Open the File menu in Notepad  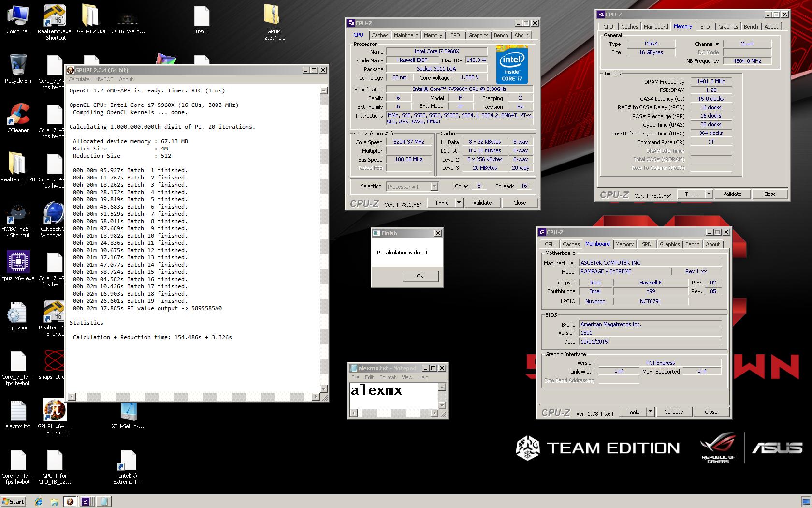click(x=355, y=377)
